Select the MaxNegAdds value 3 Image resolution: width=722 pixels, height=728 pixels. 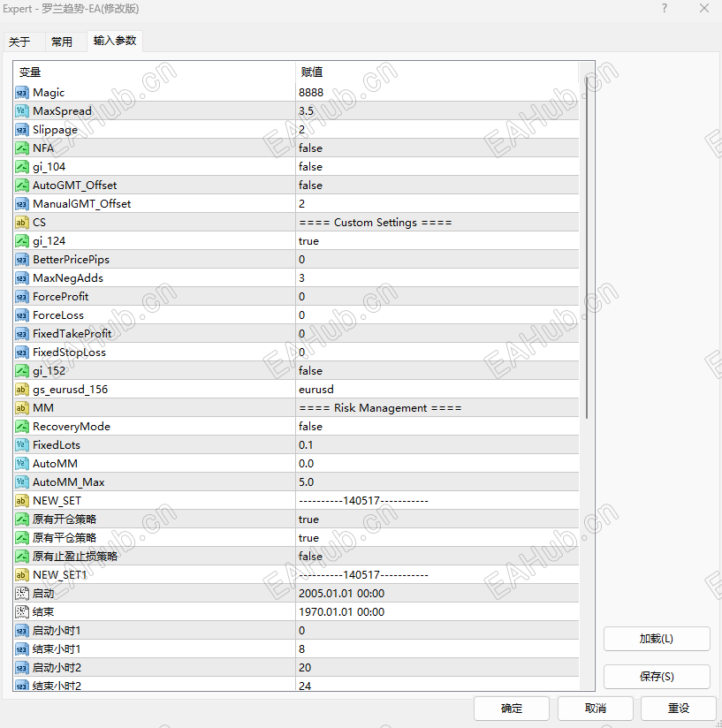coord(302,278)
